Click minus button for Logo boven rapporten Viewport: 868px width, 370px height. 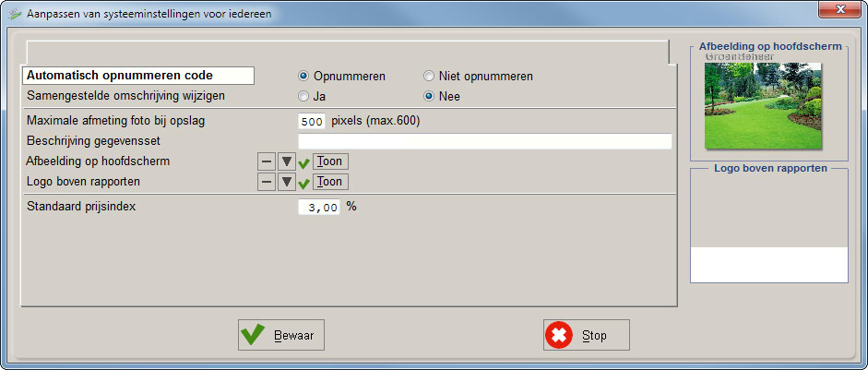(266, 182)
